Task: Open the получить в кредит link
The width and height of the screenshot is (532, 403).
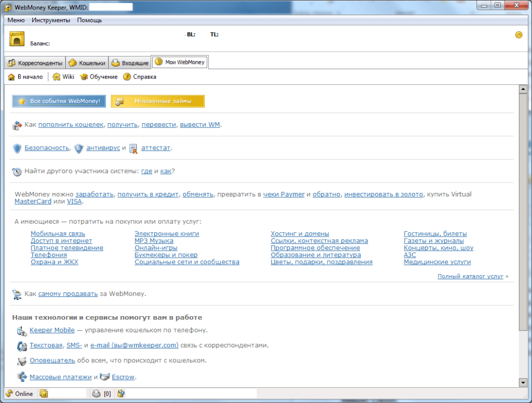Action: tap(148, 194)
